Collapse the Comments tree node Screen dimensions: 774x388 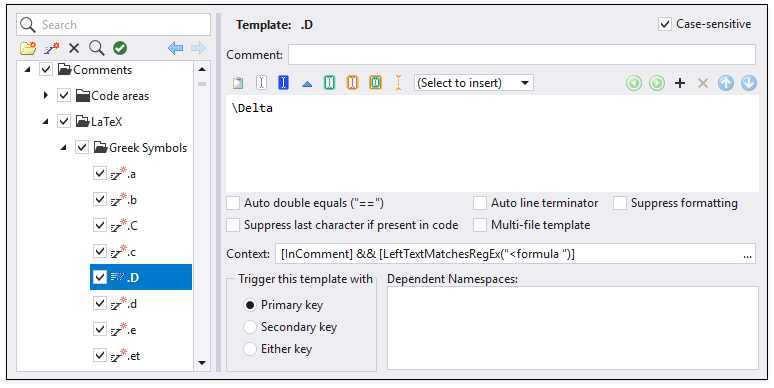pos(28,70)
